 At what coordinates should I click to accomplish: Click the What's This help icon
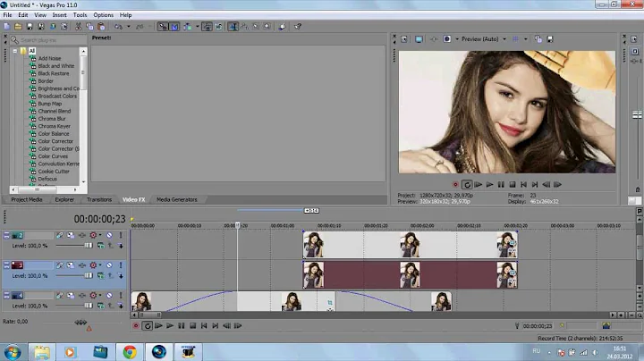click(297, 26)
